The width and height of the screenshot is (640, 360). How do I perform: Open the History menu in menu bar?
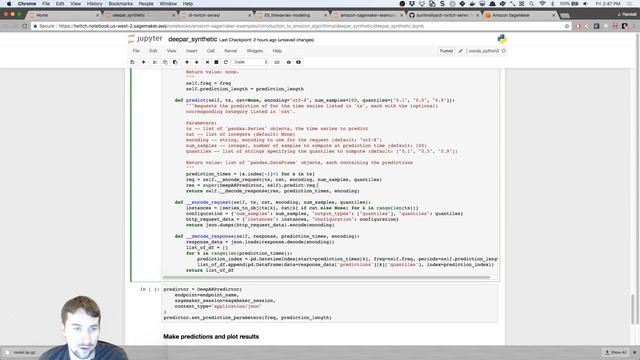[94, 4]
